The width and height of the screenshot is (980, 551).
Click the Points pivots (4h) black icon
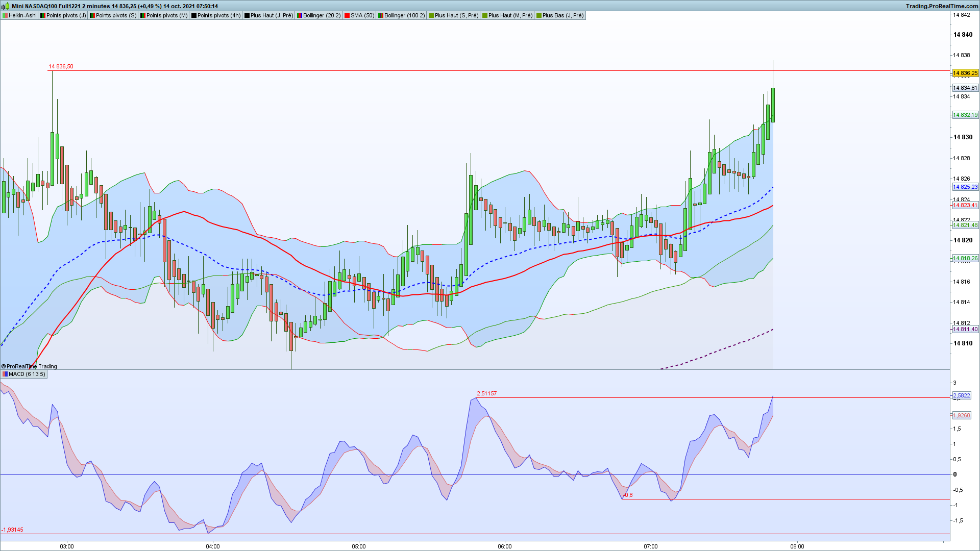(194, 16)
